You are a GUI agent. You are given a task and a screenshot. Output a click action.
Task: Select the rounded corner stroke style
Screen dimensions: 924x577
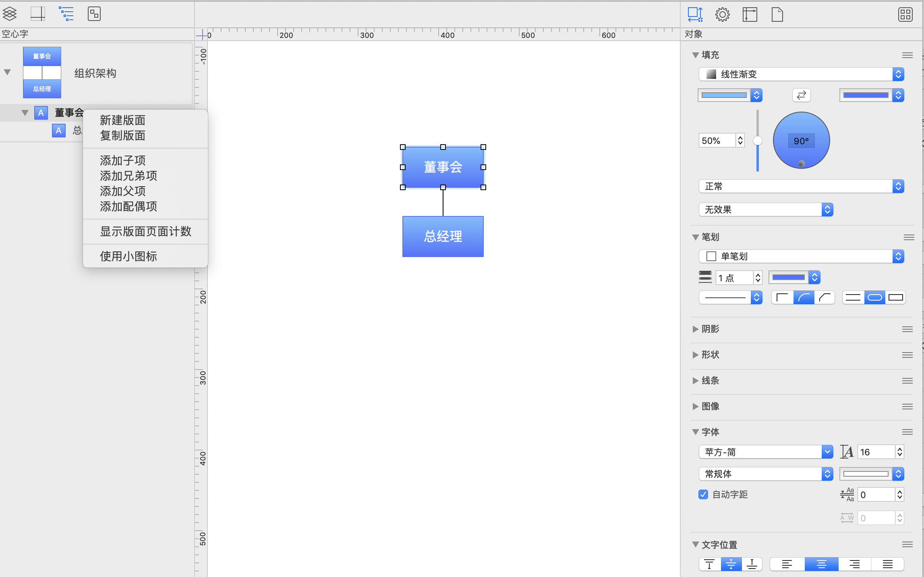pos(804,298)
